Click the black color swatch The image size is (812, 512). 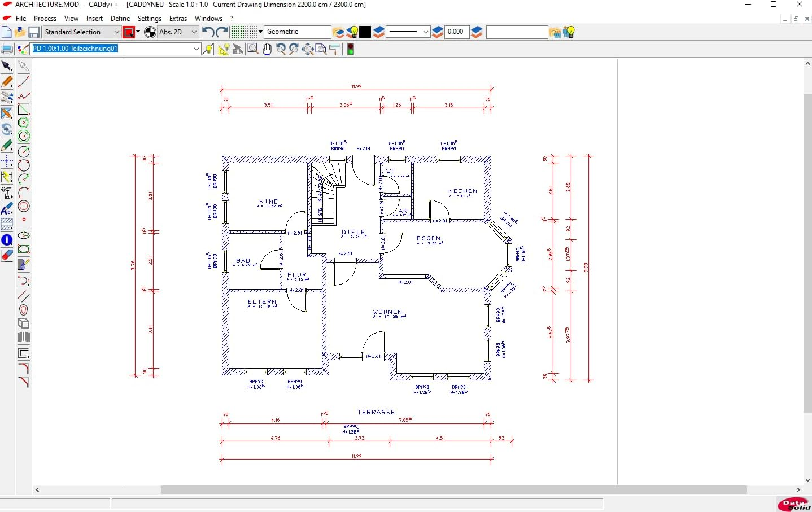[365, 32]
